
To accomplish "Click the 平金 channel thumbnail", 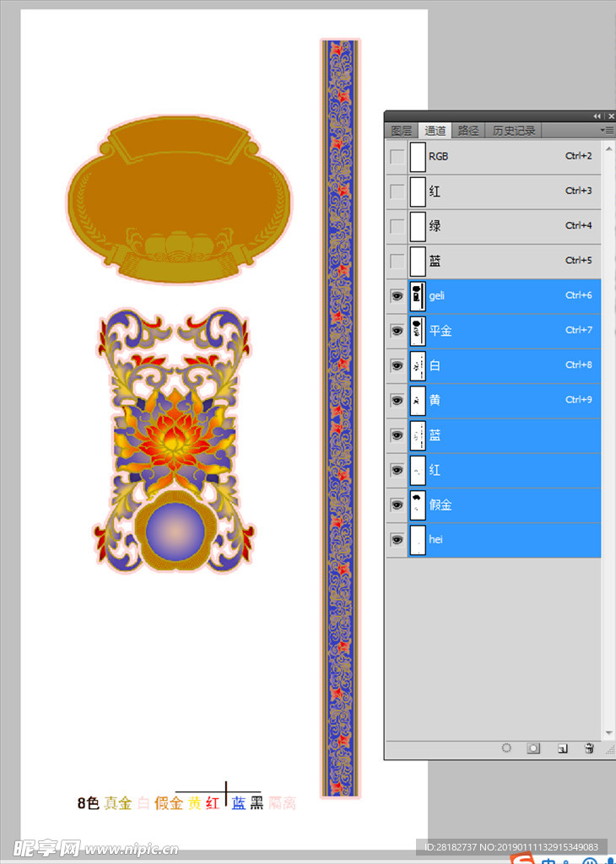I will (419, 331).
